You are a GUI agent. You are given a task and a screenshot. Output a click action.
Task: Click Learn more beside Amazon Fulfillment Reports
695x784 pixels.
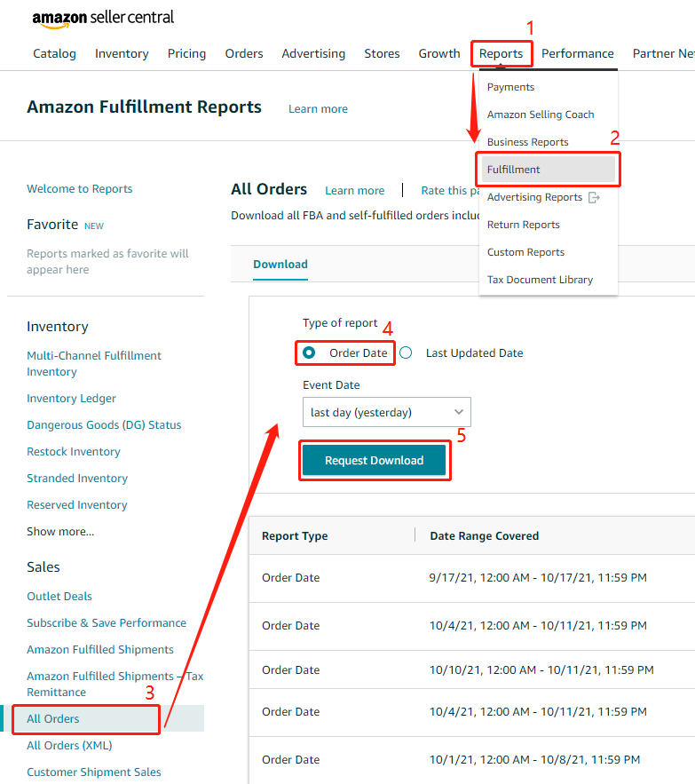click(318, 109)
